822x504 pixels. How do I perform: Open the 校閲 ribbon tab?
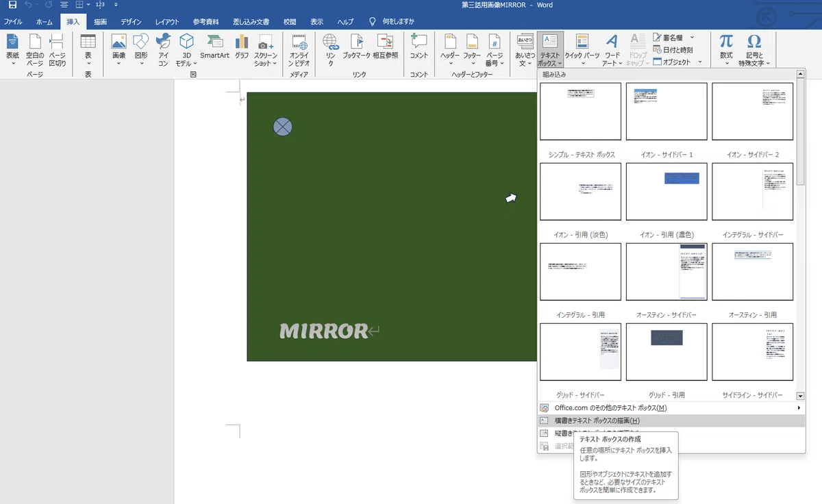click(x=290, y=21)
